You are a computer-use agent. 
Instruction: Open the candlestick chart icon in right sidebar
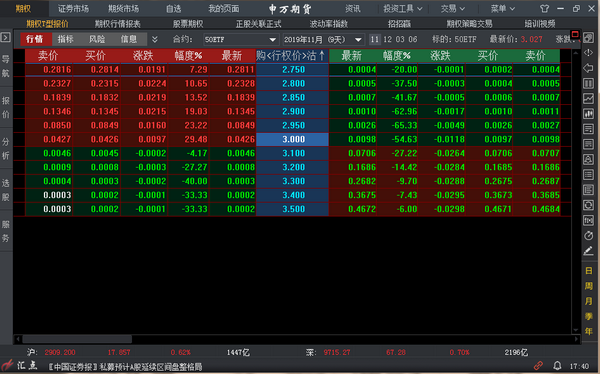588,114
